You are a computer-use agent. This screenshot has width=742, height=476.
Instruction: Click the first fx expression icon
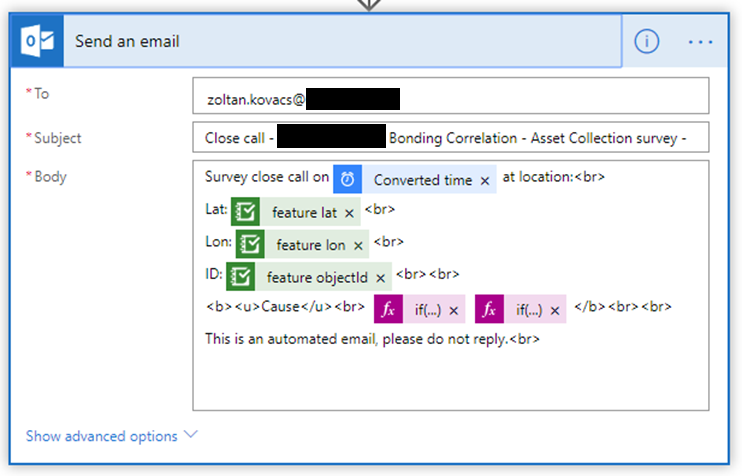[389, 309]
